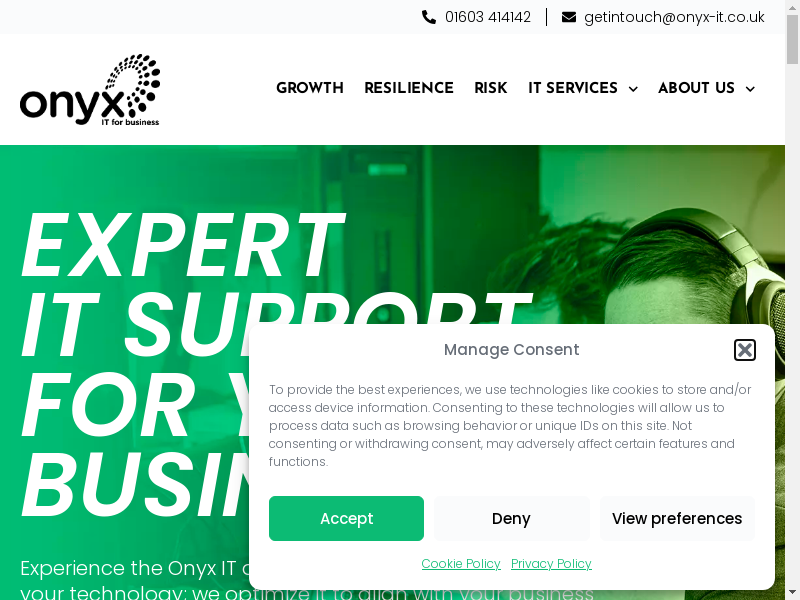Viewport: 800px width, 600px height.
Task: Go to the Risk page
Action: pos(490,88)
